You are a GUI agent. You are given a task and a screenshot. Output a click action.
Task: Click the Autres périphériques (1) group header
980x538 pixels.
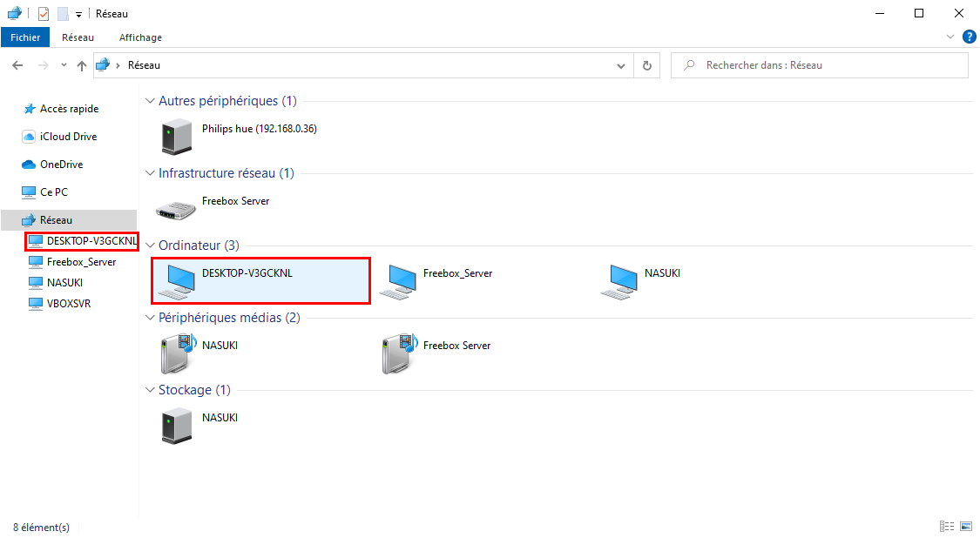227,101
